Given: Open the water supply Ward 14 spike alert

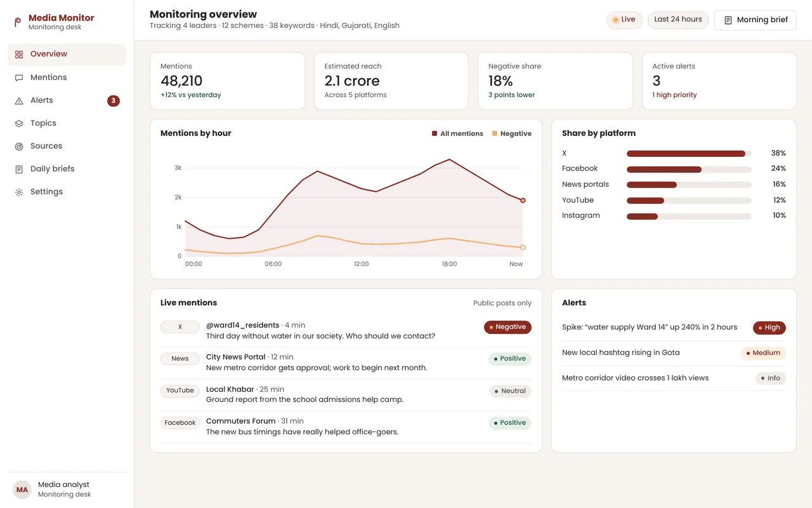Looking at the screenshot, I should pos(674,328).
